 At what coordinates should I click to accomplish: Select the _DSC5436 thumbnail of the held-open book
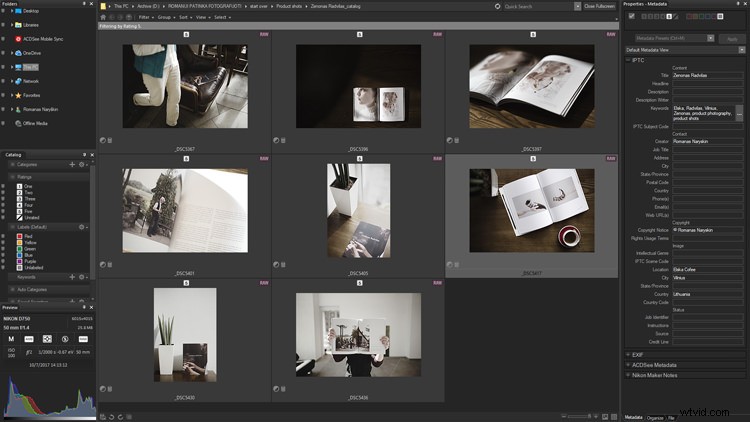tap(358, 335)
